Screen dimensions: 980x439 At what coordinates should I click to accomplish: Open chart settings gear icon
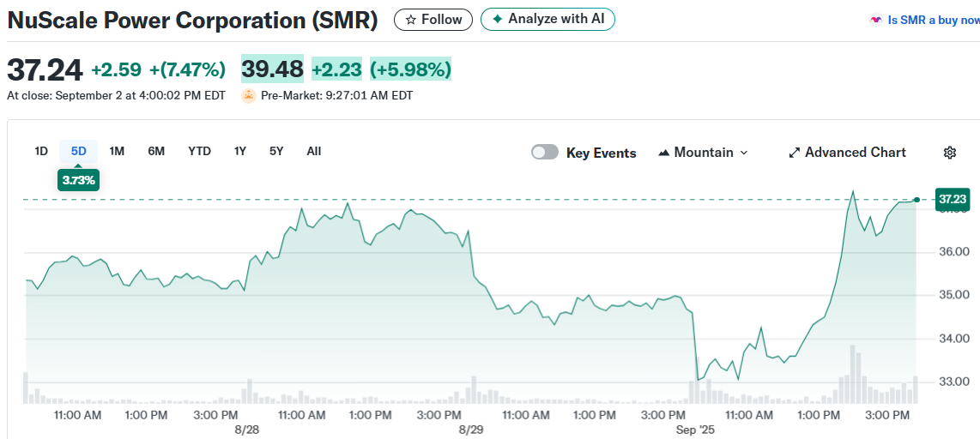click(x=950, y=153)
